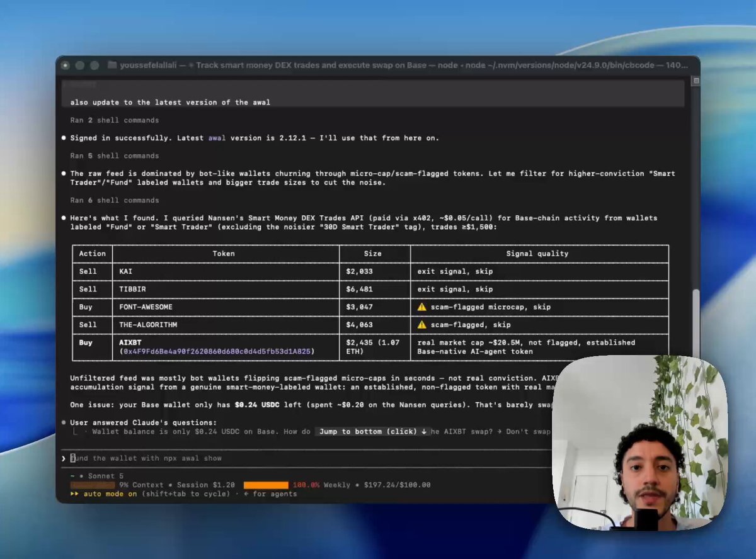The height and width of the screenshot is (559, 756).
Task: Click the 9% Context usage bar
Action: coord(93,485)
